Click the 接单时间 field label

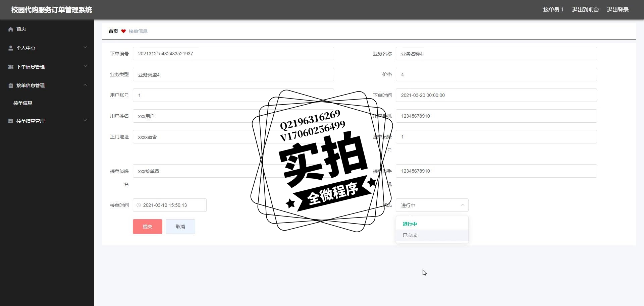[119, 205]
